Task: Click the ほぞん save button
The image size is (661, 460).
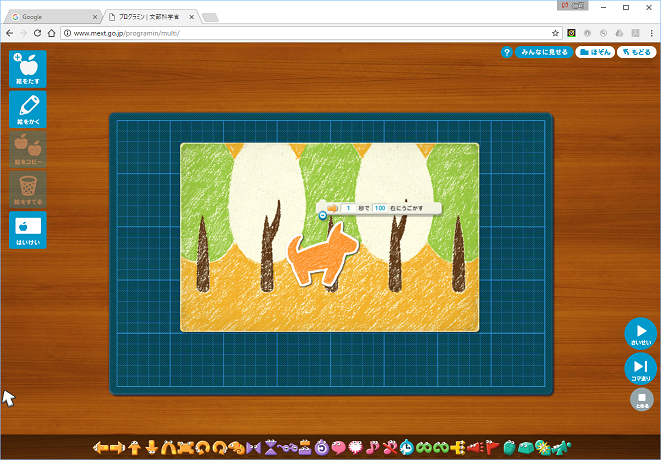Action: pos(595,52)
